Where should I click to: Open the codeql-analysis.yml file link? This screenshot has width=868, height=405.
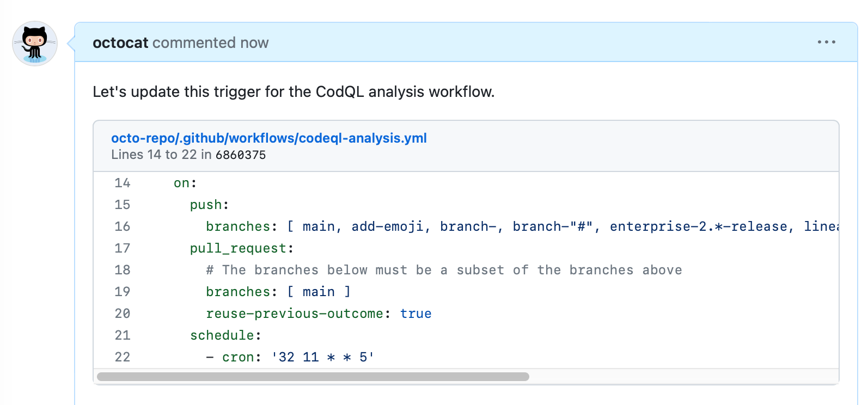[269, 138]
